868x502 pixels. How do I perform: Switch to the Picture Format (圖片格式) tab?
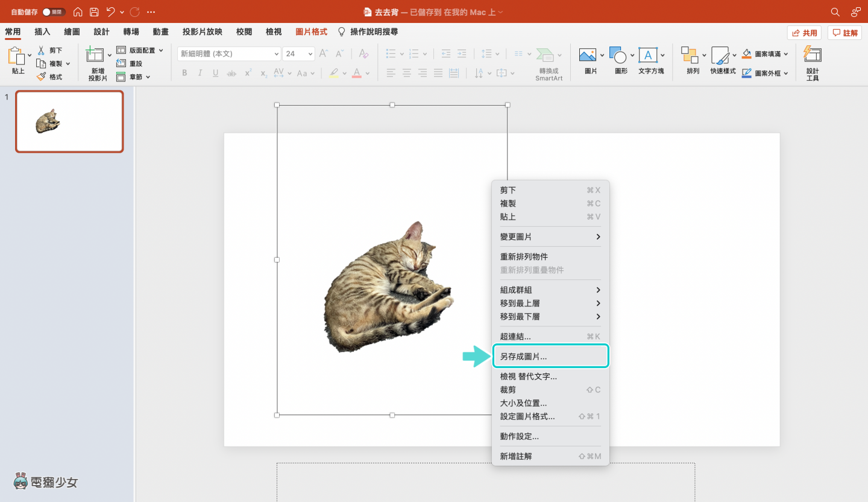311,32
